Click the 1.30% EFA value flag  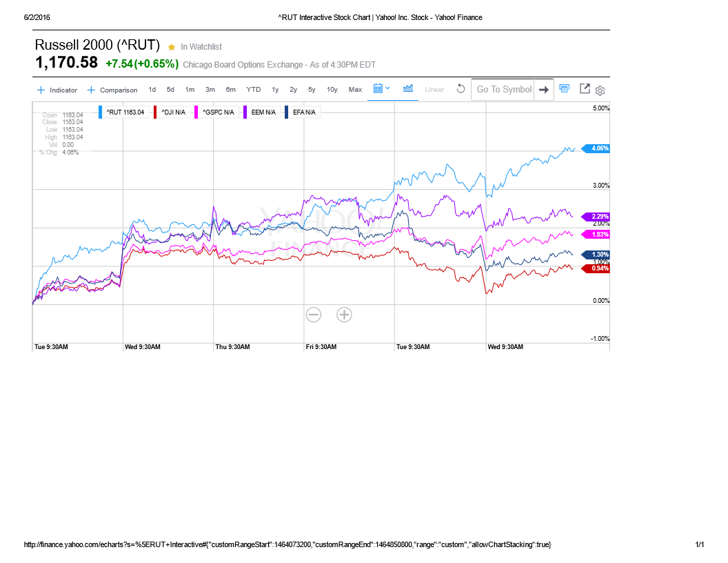(596, 255)
